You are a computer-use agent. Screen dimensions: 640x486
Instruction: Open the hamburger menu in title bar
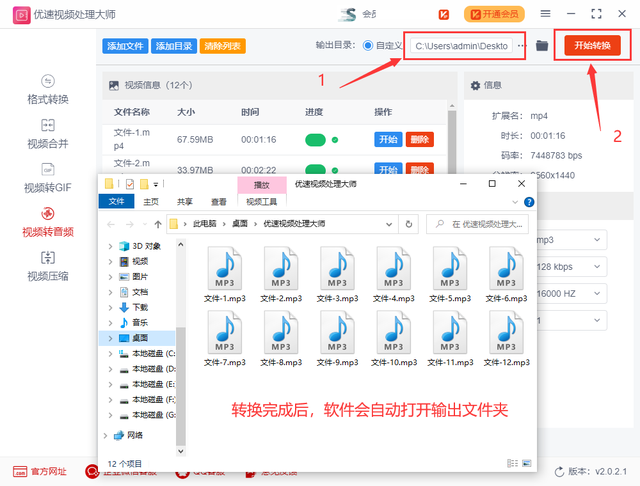545,14
